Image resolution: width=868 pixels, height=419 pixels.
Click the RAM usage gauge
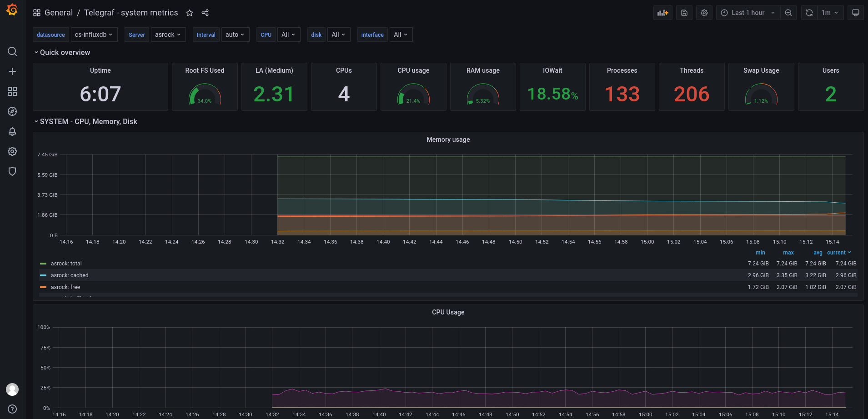483,95
